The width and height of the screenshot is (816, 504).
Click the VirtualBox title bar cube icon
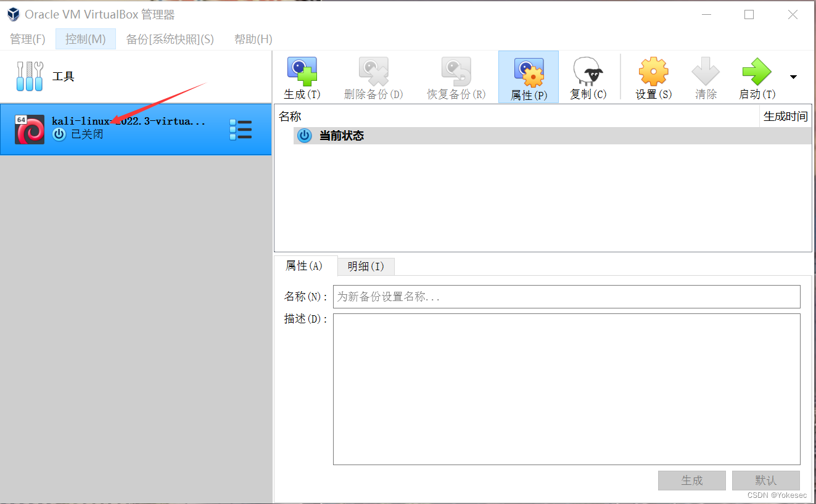(13, 14)
